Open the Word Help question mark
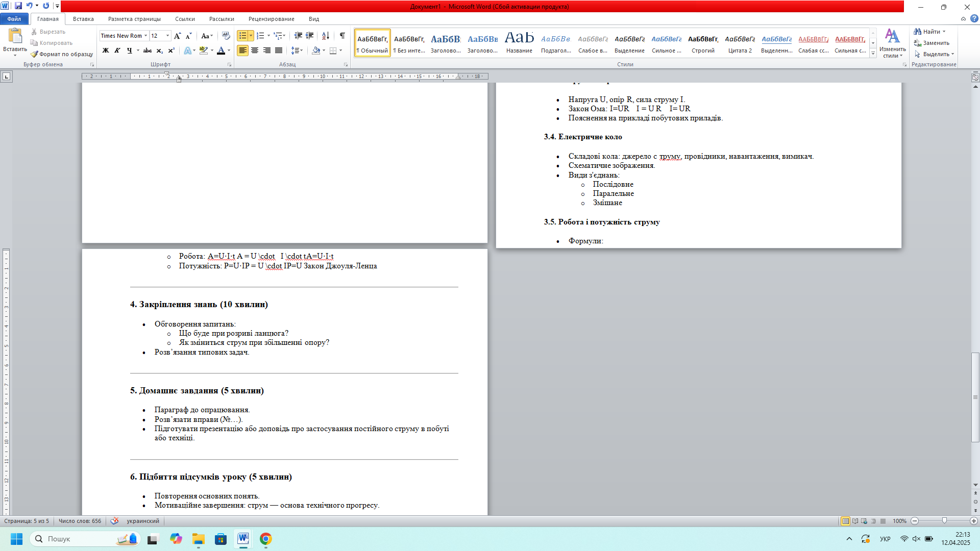 coord(974,19)
